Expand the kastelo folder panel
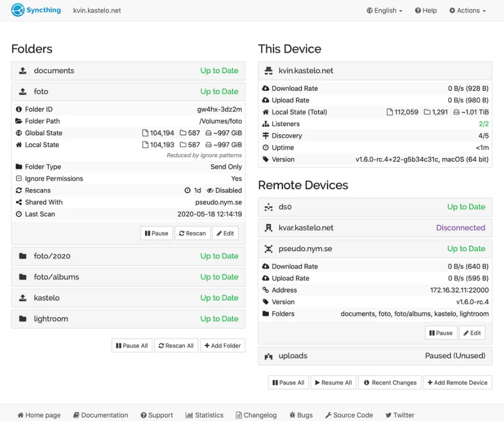 (128, 298)
